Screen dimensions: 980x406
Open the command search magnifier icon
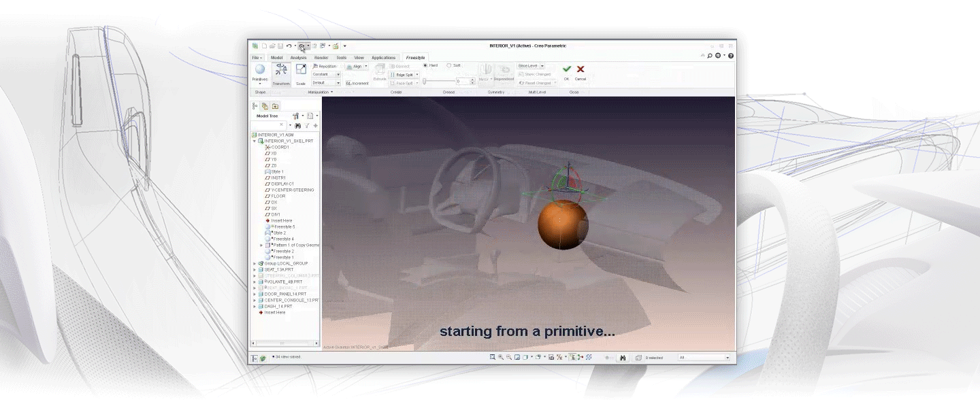pyautogui.click(x=709, y=56)
